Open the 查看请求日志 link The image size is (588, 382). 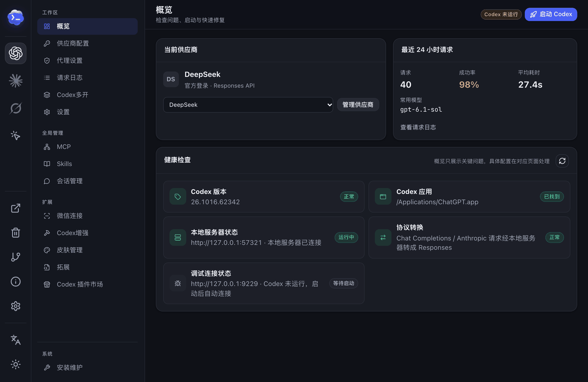tap(418, 127)
